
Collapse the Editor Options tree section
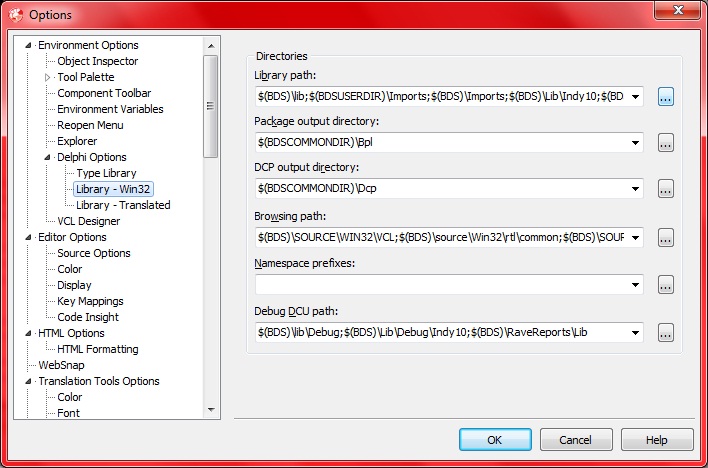(x=29, y=237)
